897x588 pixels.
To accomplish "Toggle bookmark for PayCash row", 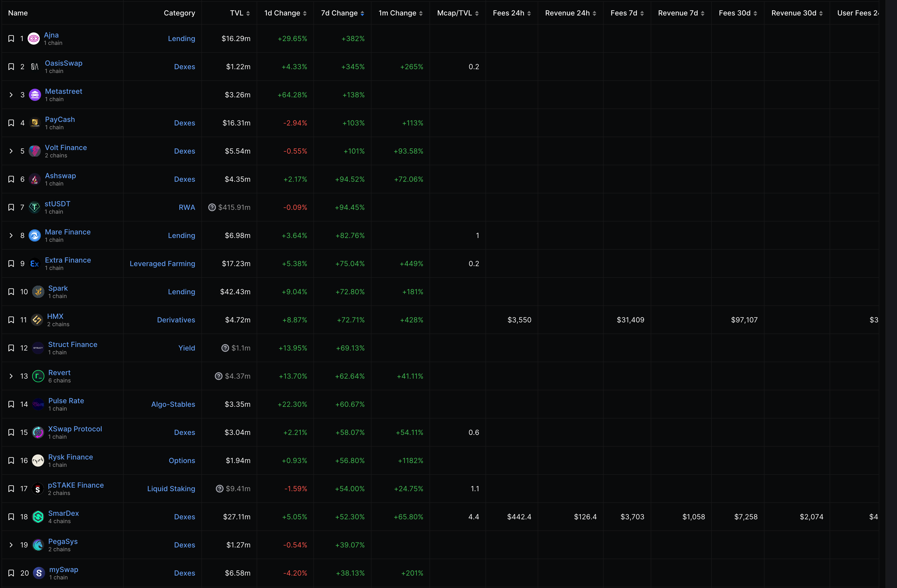I will [x=11, y=123].
